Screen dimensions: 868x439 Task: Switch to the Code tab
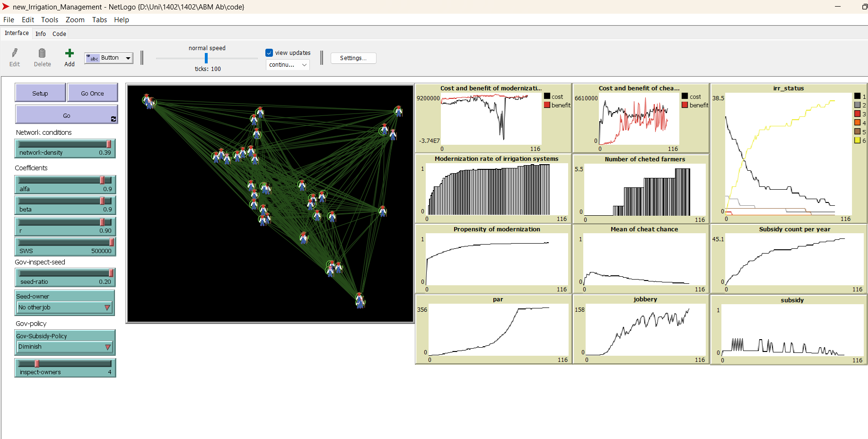tap(59, 34)
